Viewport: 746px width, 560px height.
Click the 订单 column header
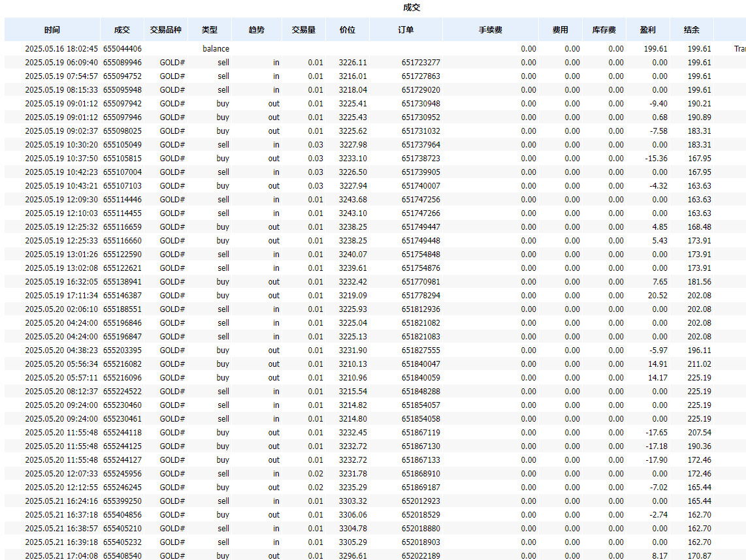[406, 29]
